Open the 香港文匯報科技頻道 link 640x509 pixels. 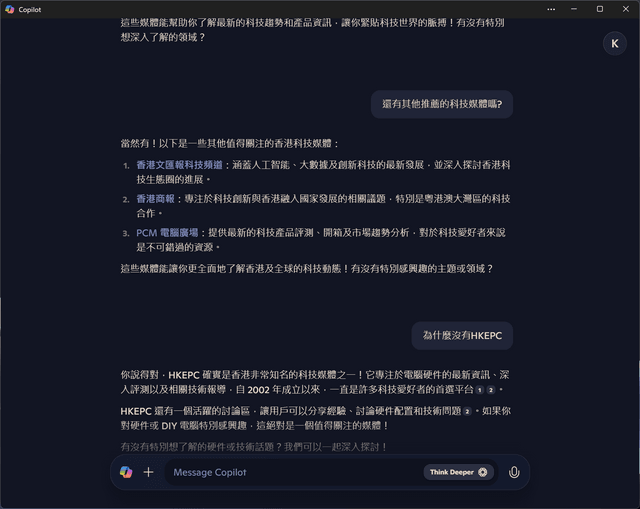(180, 165)
